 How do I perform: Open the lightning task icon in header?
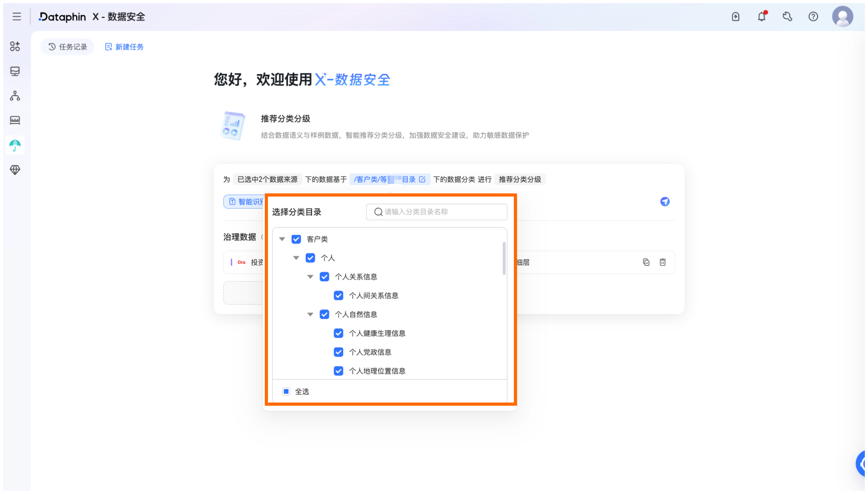tap(736, 17)
